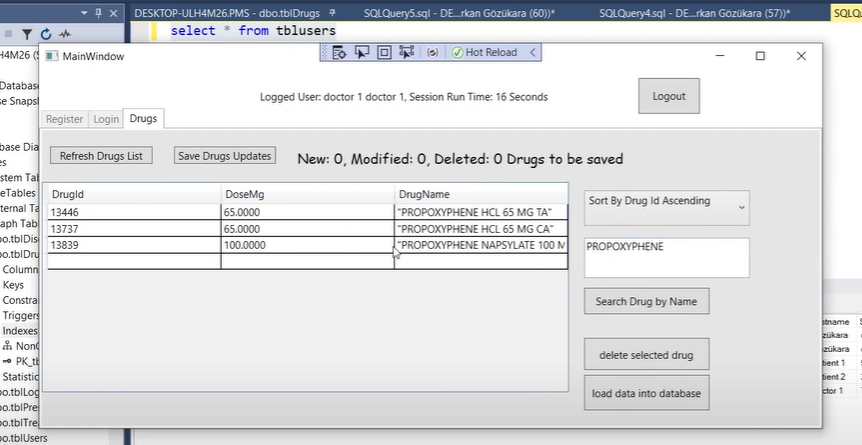Click the refresh icon in Object Explorer toolbar
862x445 pixels.
46,35
